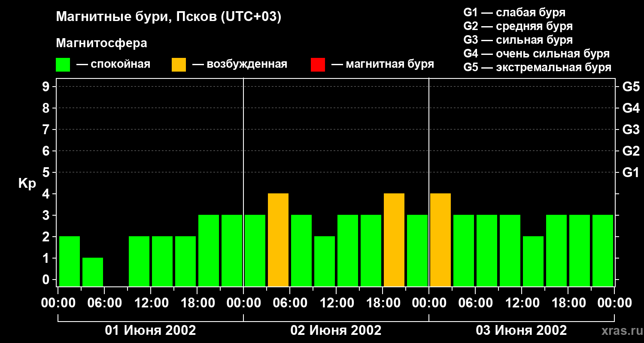
Task: Click the 03:00–06:00 orange bar on 02 Июня
Action: 278,240
